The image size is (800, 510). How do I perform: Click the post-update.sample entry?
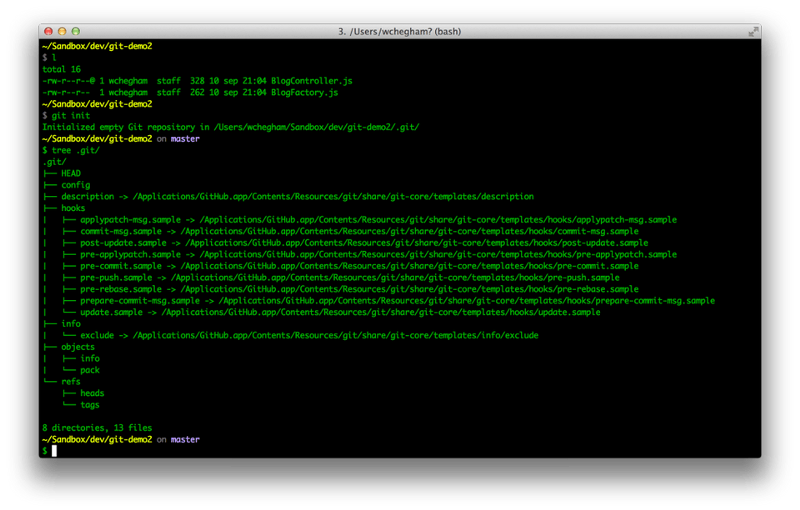[364, 243]
